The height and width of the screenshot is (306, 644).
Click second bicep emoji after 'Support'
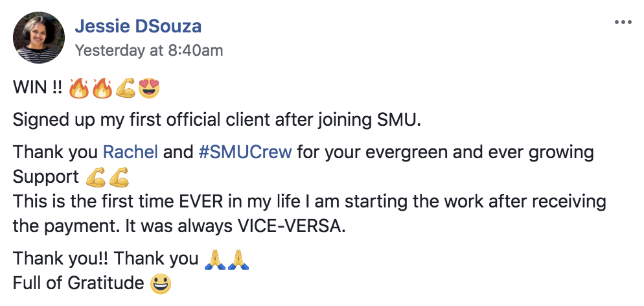(x=119, y=176)
